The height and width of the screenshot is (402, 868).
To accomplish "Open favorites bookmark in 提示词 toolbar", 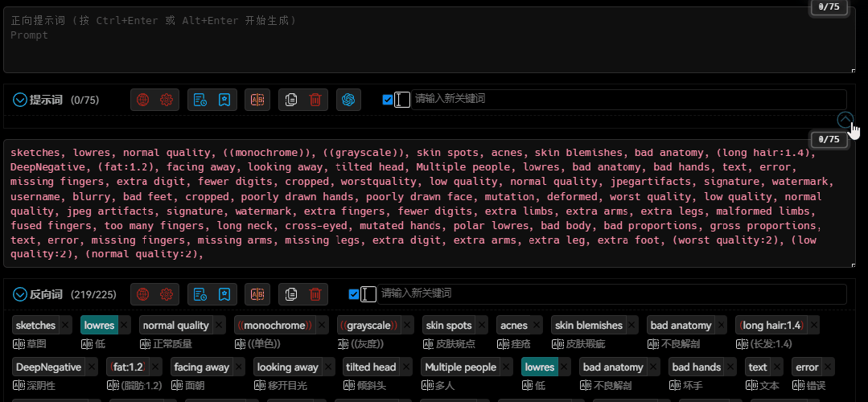I will [224, 100].
